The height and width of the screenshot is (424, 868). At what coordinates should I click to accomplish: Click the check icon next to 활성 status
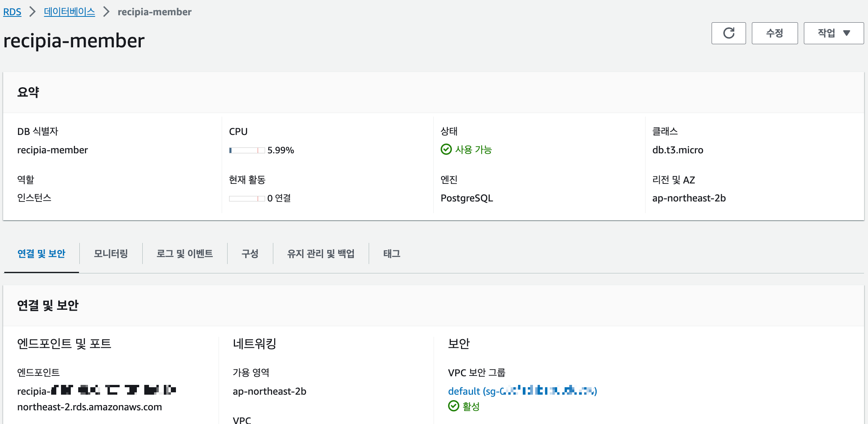click(454, 407)
